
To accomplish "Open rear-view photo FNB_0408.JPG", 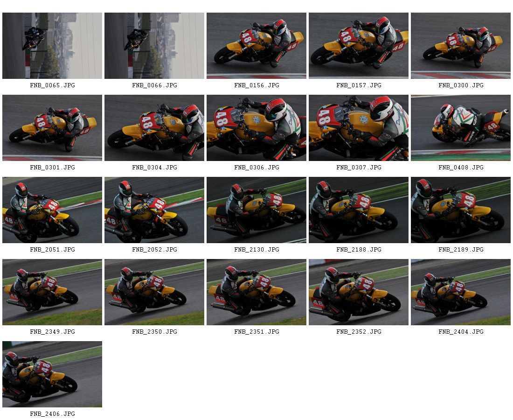I will (461, 128).
